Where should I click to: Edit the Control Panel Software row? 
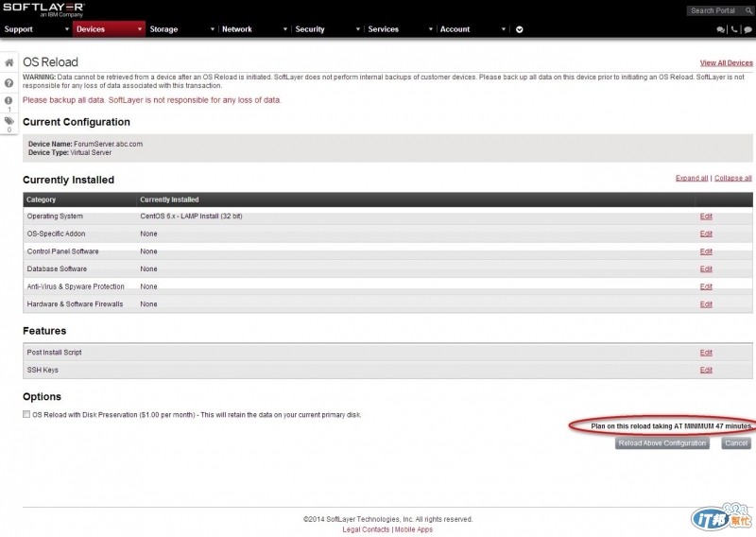pyautogui.click(x=706, y=251)
